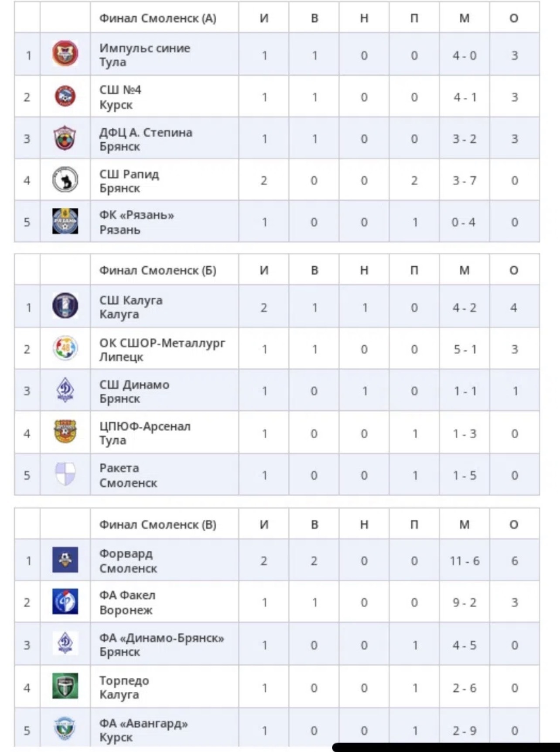
Task: Click the Ракета Смоленск team name
Action: (x=128, y=475)
